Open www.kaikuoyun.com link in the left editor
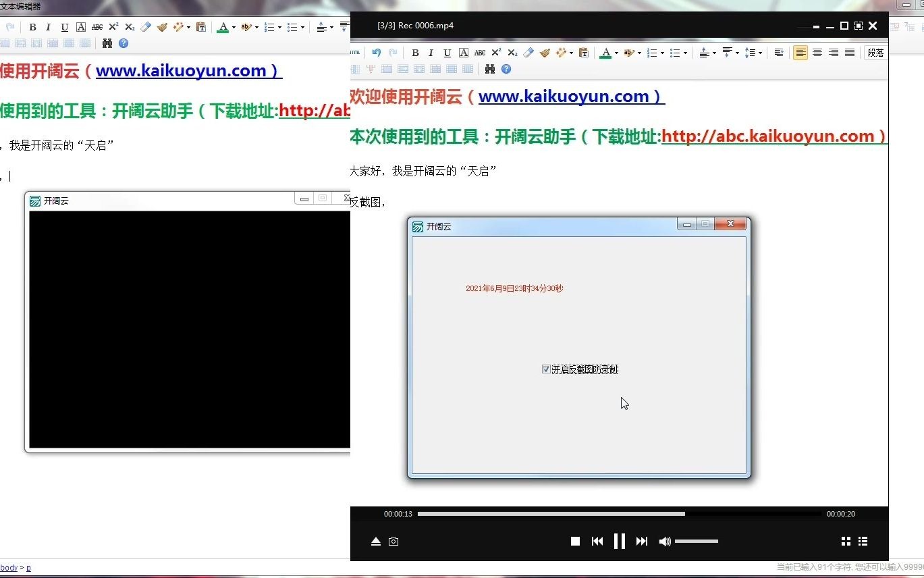This screenshot has width=924, height=578. click(189, 71)
